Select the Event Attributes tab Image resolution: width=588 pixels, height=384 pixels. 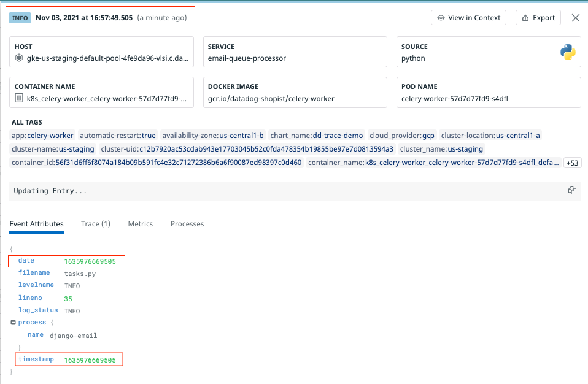coord(36,224)
